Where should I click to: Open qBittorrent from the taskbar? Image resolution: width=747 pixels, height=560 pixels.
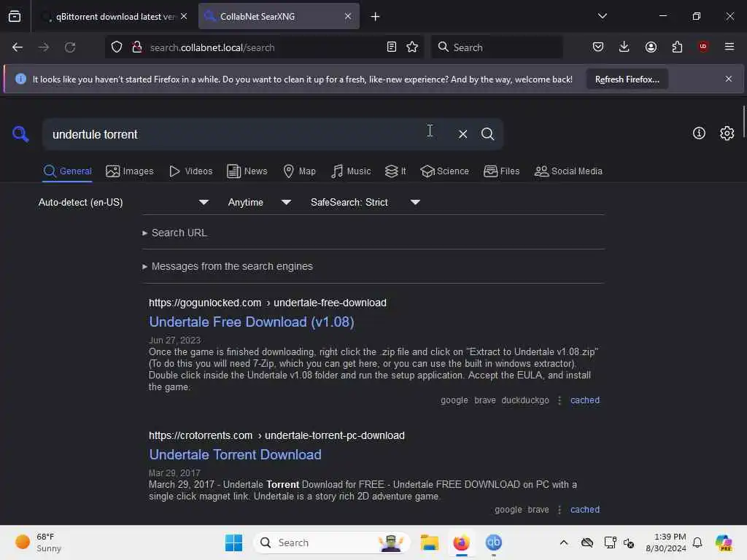[494, 542]
